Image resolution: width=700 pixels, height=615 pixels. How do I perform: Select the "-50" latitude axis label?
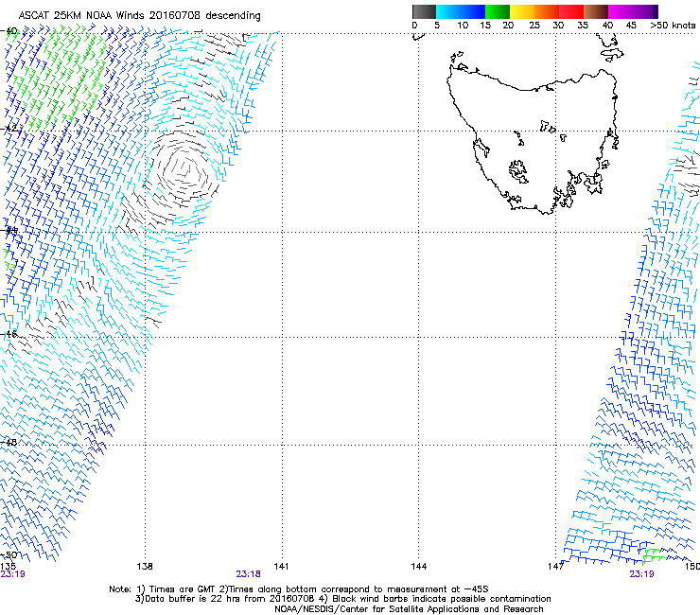click(9, 555)
